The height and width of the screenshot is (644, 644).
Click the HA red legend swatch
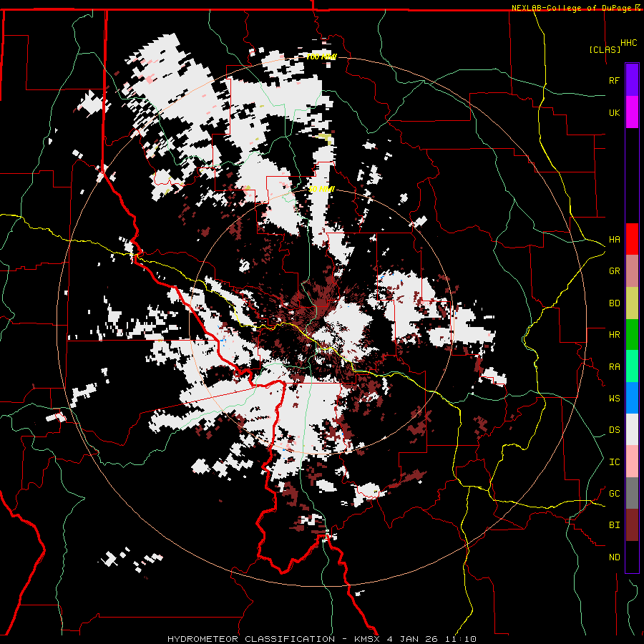[x=632, y=239]
